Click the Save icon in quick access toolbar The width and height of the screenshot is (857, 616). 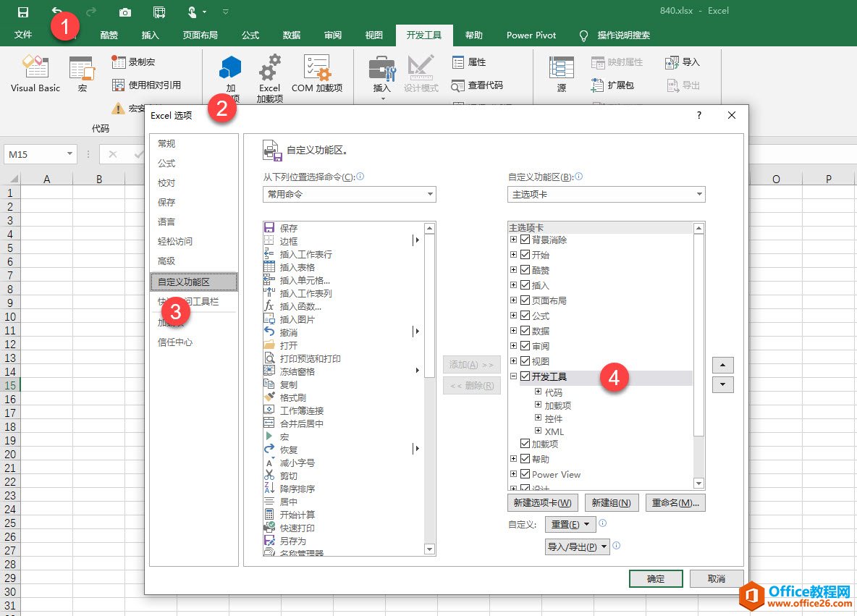[23, 12]
